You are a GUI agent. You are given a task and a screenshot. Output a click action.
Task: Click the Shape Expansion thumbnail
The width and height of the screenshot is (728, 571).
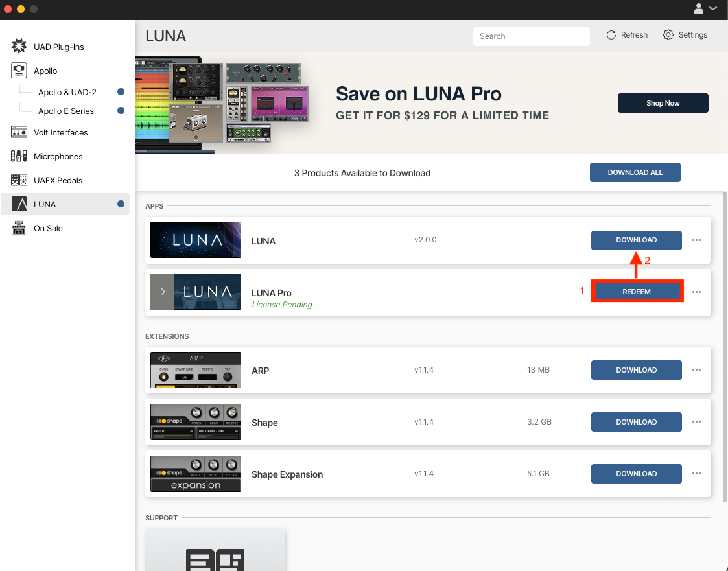click(196, 474)
